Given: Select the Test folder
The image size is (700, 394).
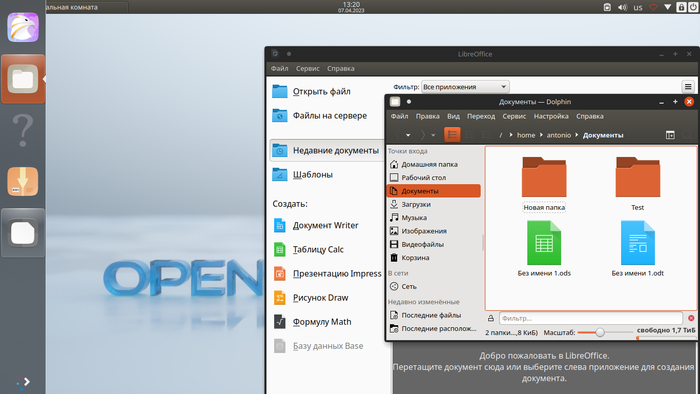Looking at the screenshot, I should click(638, 183).
